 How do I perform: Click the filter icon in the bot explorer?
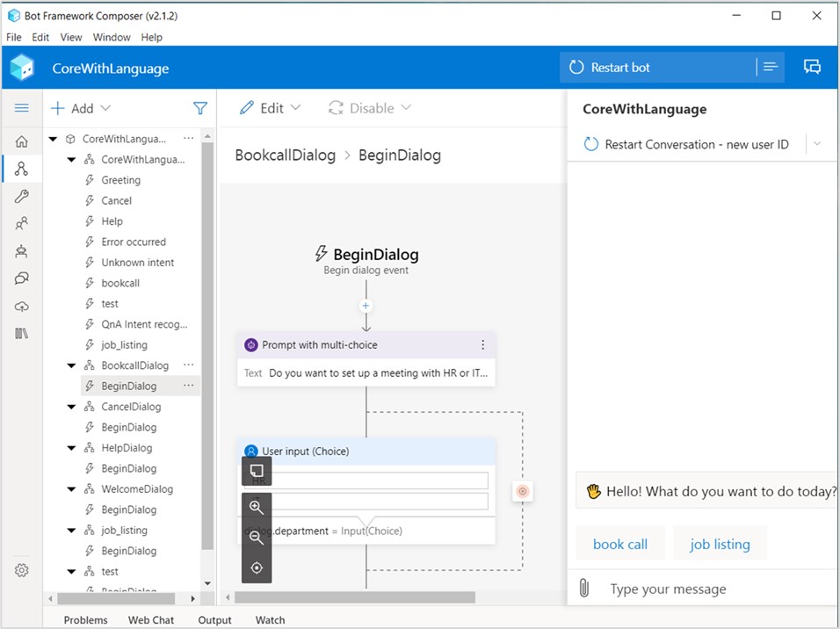tap(200, 108)
